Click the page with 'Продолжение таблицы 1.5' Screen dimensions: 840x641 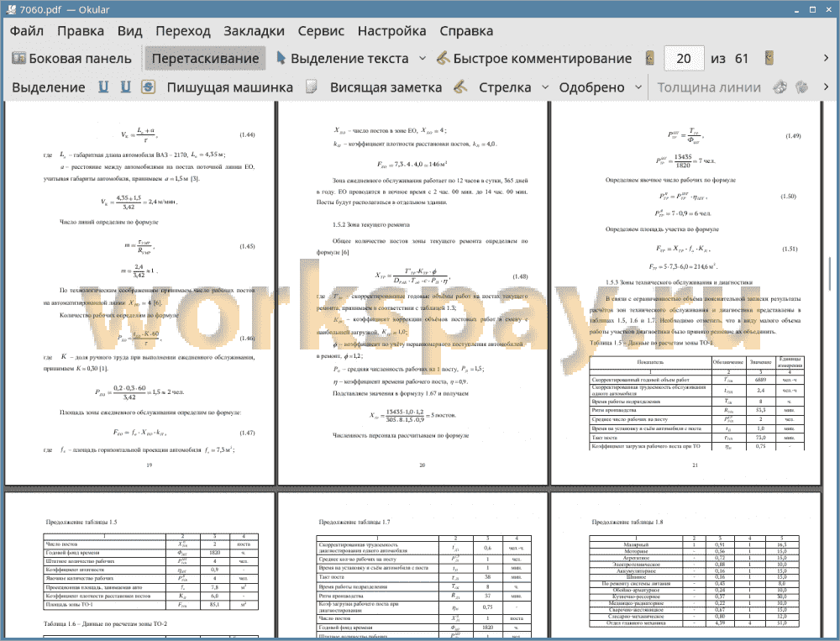139,566
